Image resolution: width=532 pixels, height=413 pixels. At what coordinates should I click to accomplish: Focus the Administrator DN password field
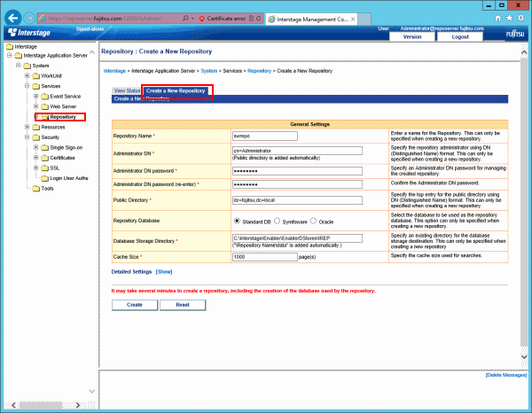[297, 171]
